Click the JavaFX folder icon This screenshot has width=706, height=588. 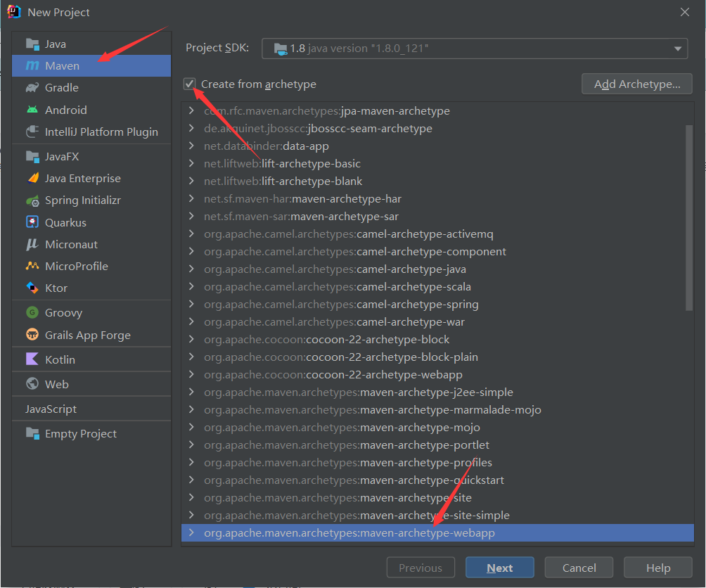[x=32, y=156]
